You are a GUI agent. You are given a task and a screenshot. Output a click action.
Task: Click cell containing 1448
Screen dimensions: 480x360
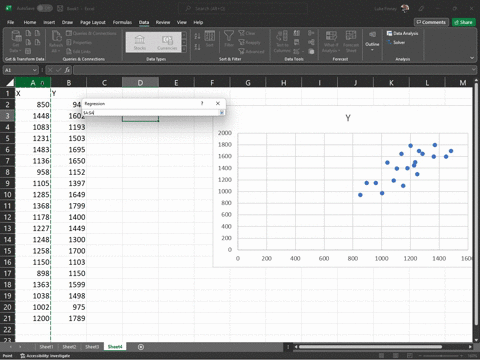click(33, 116)
